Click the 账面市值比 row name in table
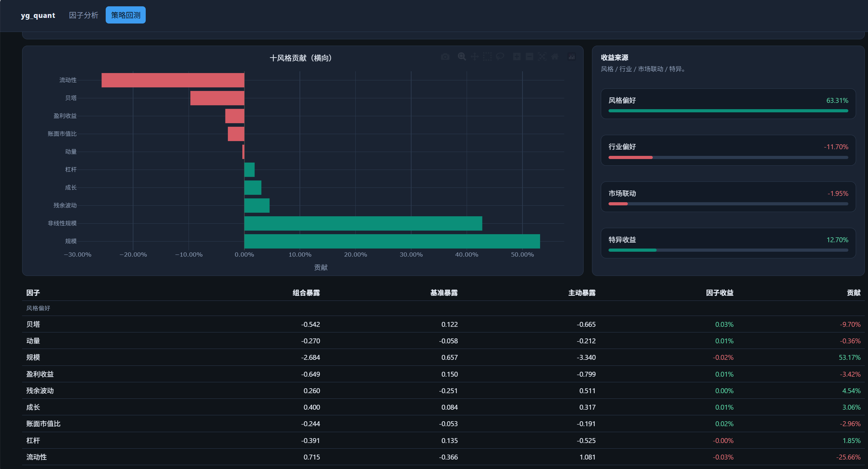Image resolution: width=868 pixels, height=469 pixels. click(43, 424)
